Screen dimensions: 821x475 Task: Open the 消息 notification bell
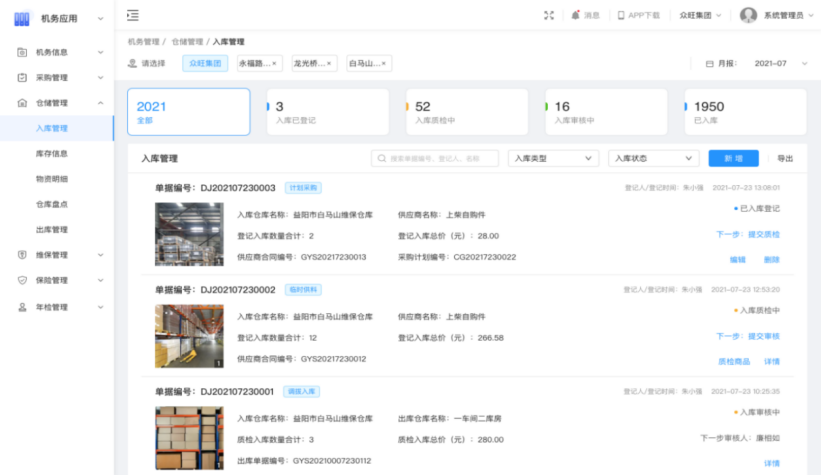[x=575, y=15]
